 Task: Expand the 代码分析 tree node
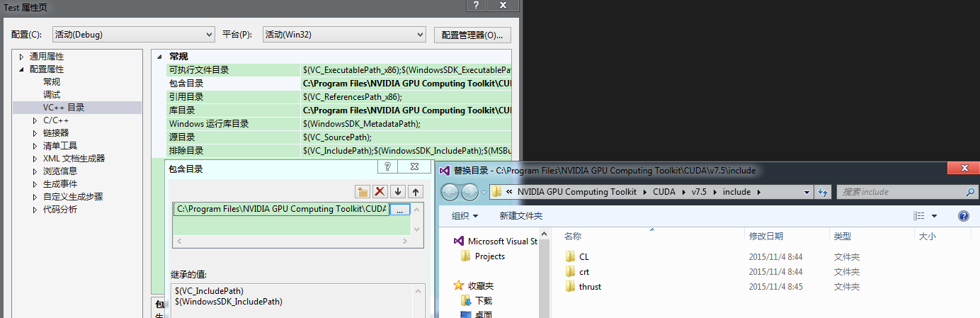(x=35, y=210)
